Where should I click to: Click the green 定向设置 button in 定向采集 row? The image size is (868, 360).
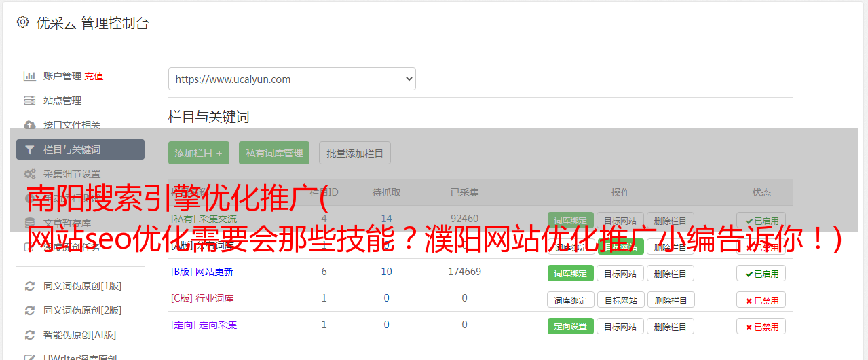click(571, 326)
